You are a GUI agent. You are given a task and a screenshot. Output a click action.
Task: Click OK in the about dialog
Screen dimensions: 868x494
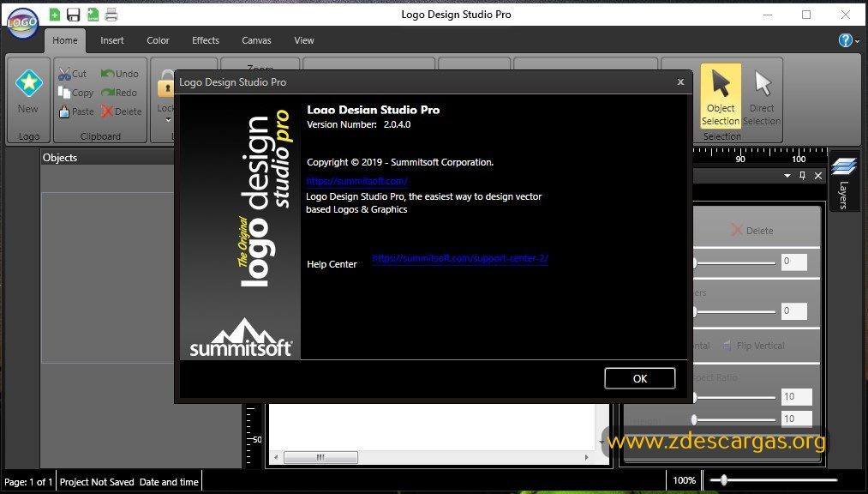(x=639, y=378)
